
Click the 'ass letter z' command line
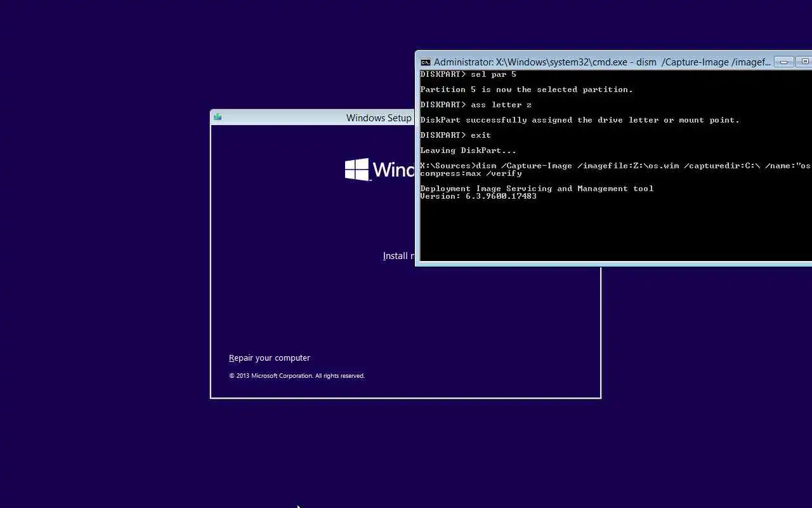tap(476, 105)
